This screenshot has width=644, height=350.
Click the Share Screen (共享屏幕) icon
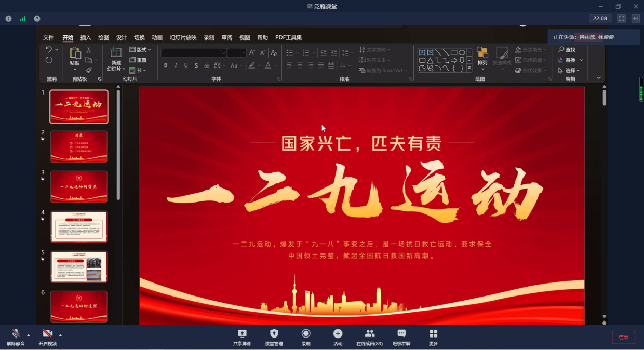pos(242,334)
